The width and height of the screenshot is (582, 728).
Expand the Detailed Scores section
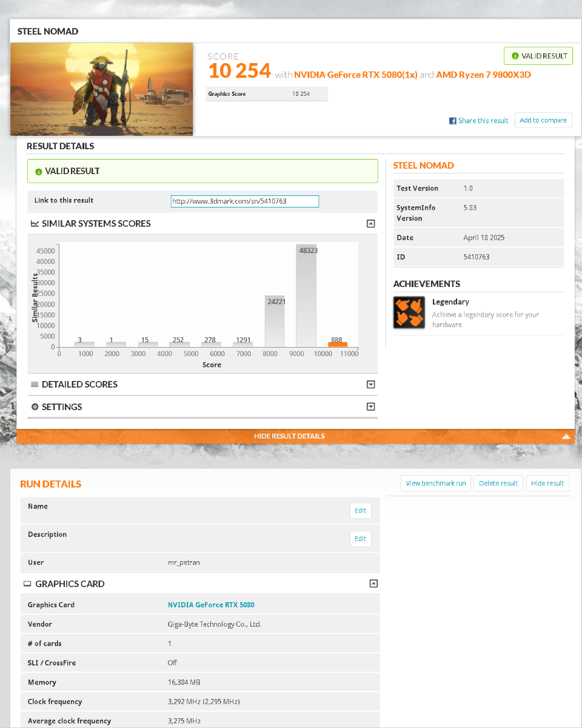pyautogui.click(x=371, y=385)
